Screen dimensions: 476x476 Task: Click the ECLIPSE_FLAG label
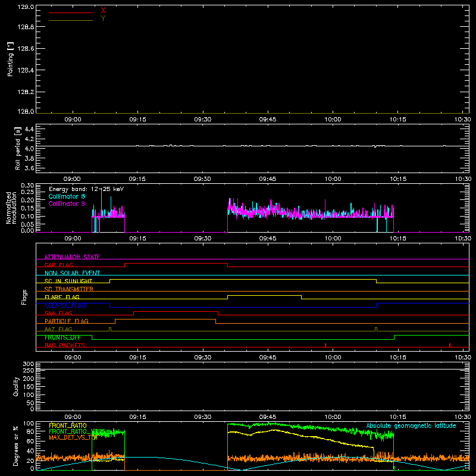(65, 305)
